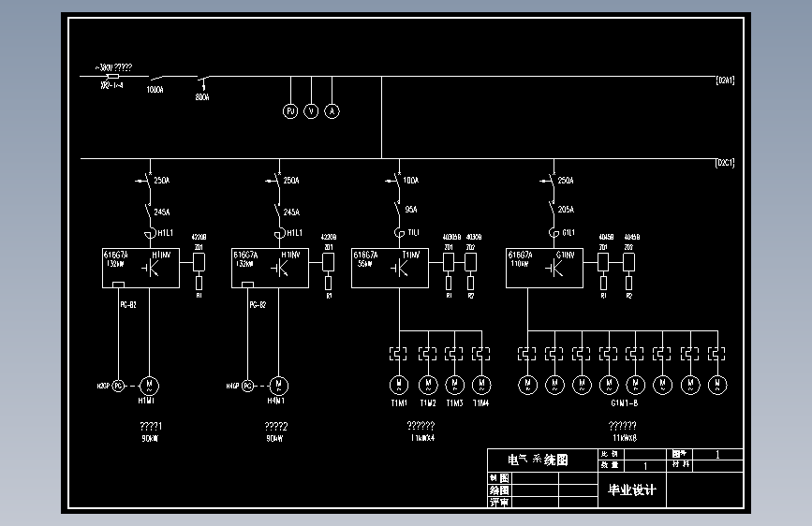This screenshot has width=812, height=526.
Task: Click the "55kW" inverter rating text
Action: tap(364, 264)
